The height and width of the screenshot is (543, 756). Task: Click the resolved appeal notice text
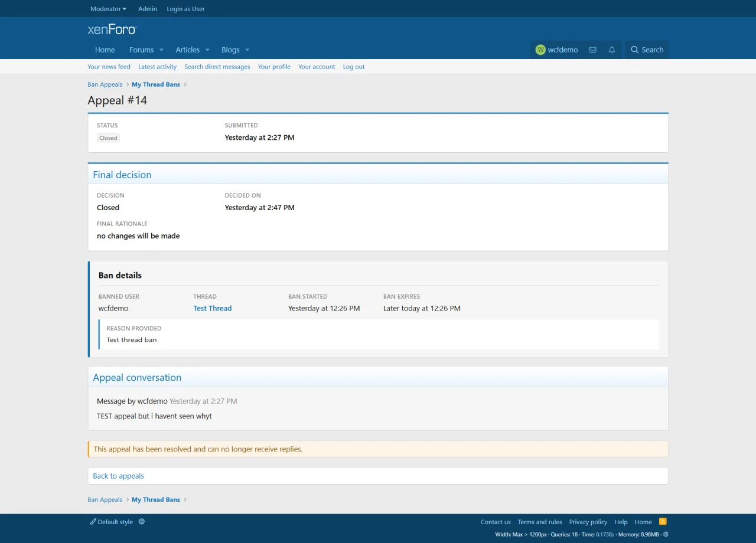(198, 449)
